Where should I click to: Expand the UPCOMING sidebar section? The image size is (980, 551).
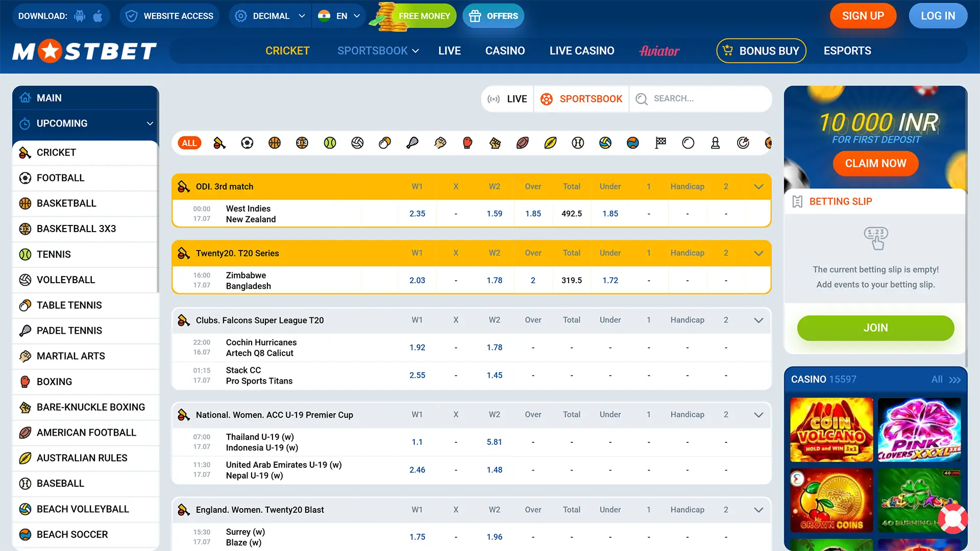(86, 123)
